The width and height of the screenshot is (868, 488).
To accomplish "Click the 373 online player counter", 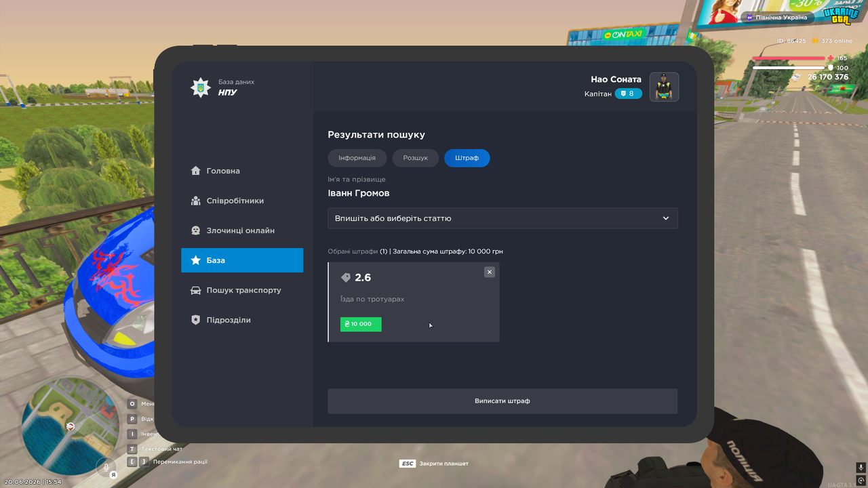I will point(832,41).
